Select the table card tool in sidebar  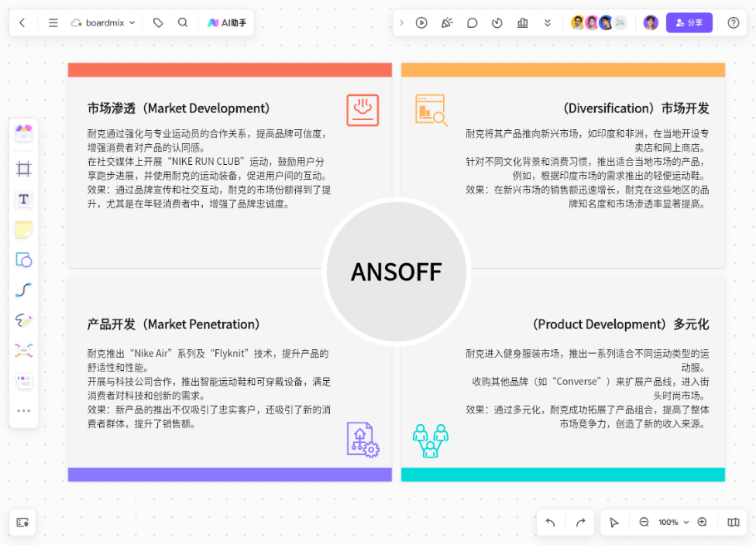(x=23, y=381)
